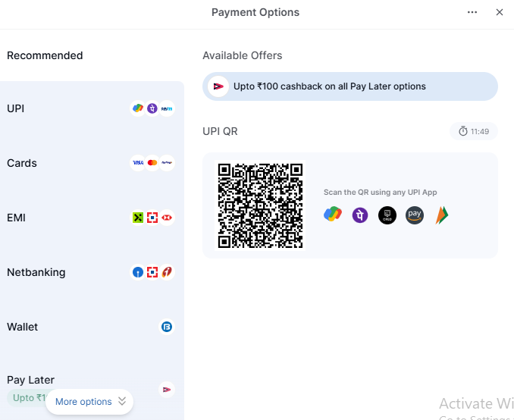Screen dimensions: 514x420
Task: Click the Visa icon in Cards row
Action: (x=138, y=163)
